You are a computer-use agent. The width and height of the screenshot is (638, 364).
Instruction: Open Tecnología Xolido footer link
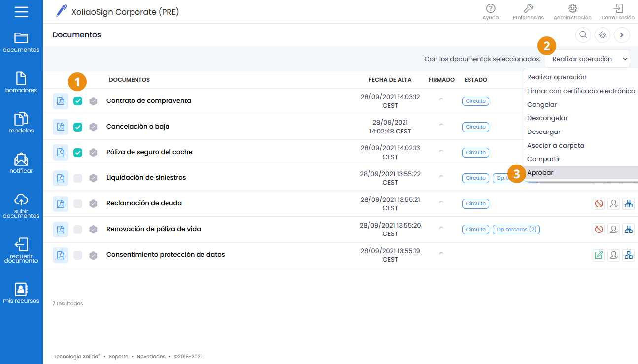(x=77, y=356)
